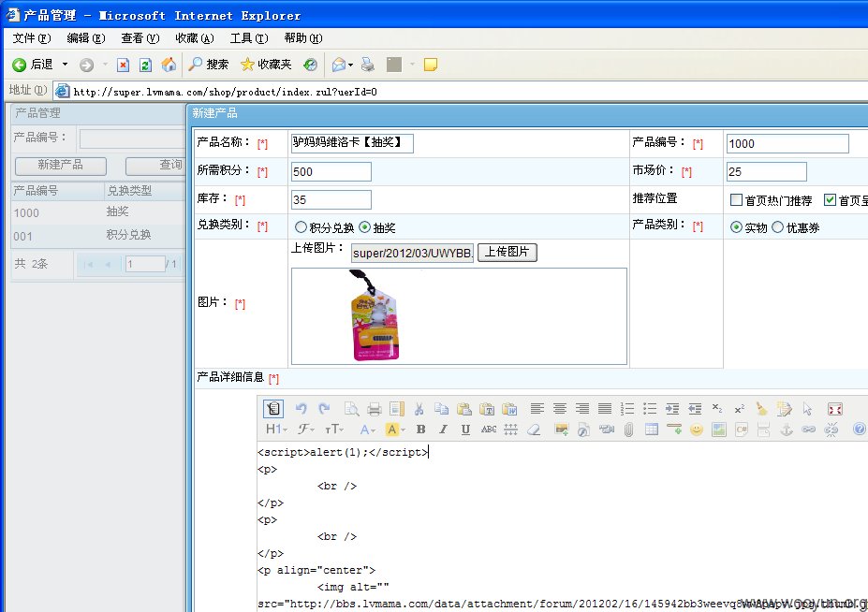
Task: Apply strikethrough ABC formatting
Action: tap(489, 430)
